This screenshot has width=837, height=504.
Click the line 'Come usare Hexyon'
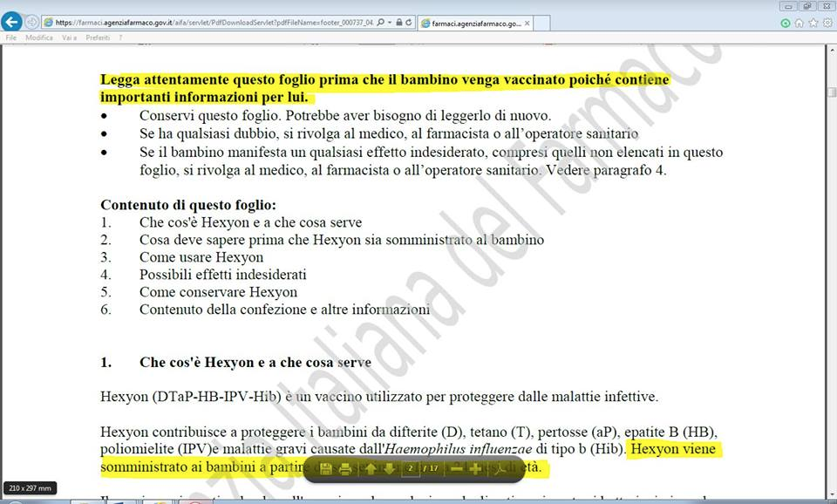tap(201, 257)
